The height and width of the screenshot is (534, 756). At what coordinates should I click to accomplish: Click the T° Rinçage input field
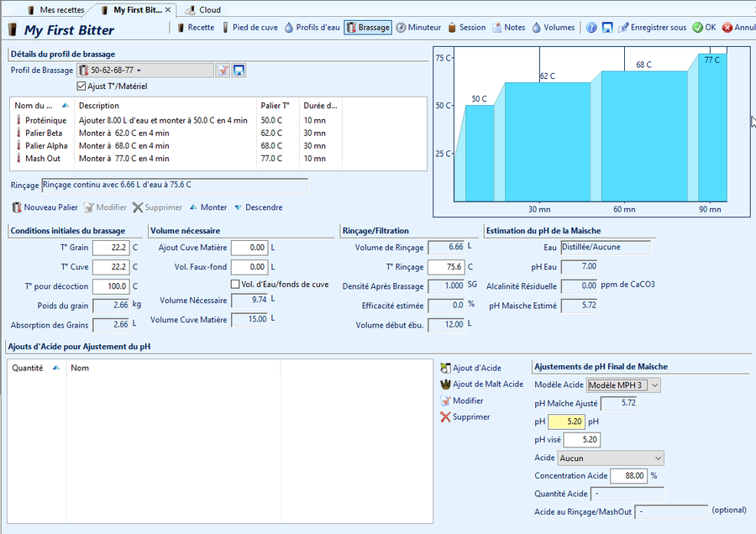click(x=445, y=267)
